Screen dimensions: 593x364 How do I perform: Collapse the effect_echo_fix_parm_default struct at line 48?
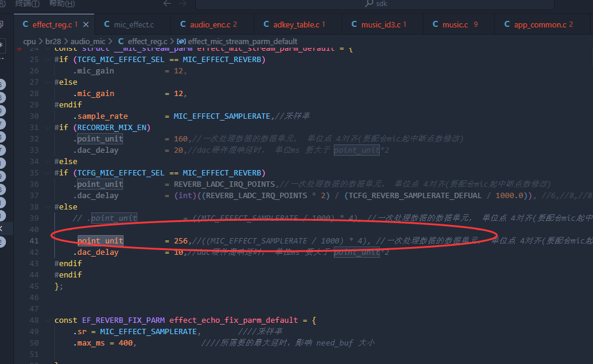[48, 320]
